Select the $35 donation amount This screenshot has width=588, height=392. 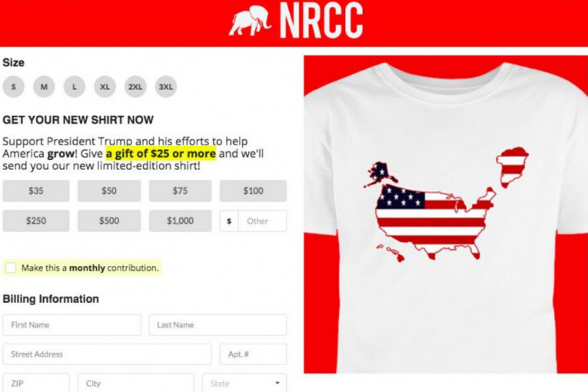(x=36, y=191)
